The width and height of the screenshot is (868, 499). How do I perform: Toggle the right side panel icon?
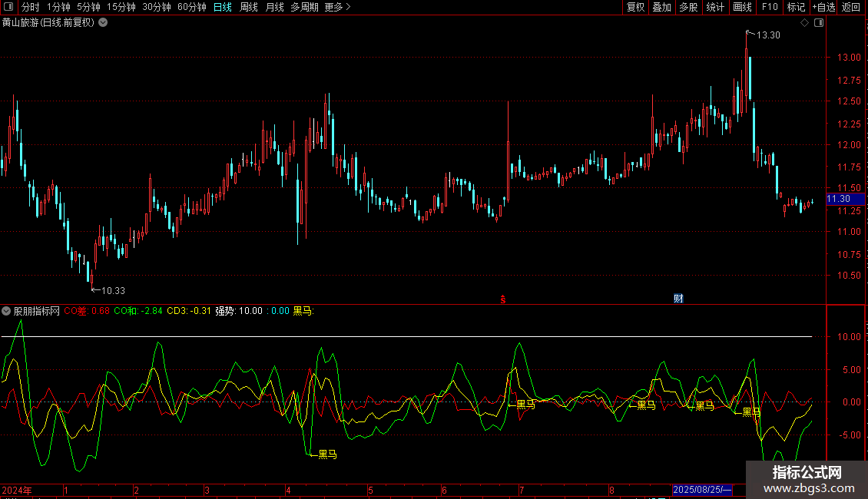coord(818,23)
